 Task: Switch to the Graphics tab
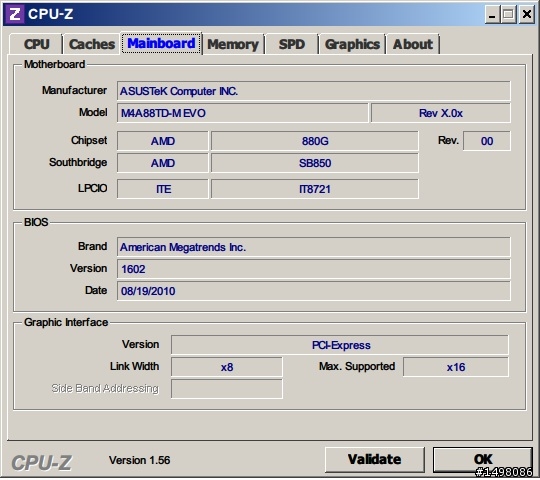352,44
